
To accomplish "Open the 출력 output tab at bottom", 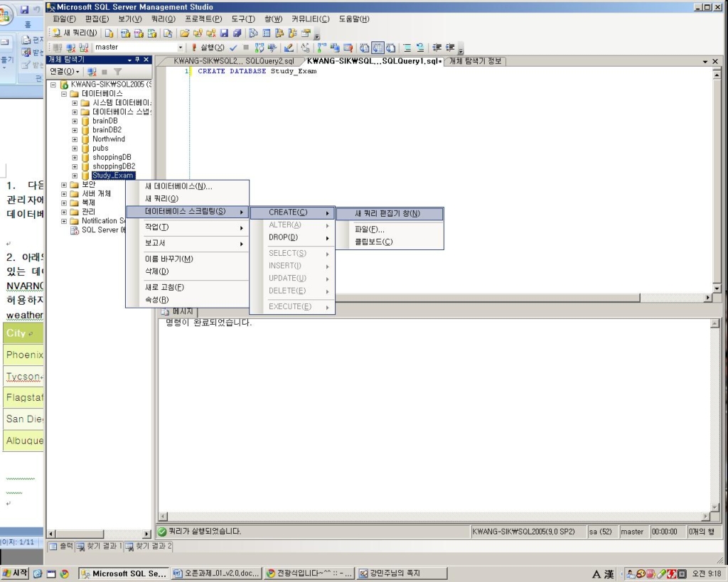I will [61, 546].
